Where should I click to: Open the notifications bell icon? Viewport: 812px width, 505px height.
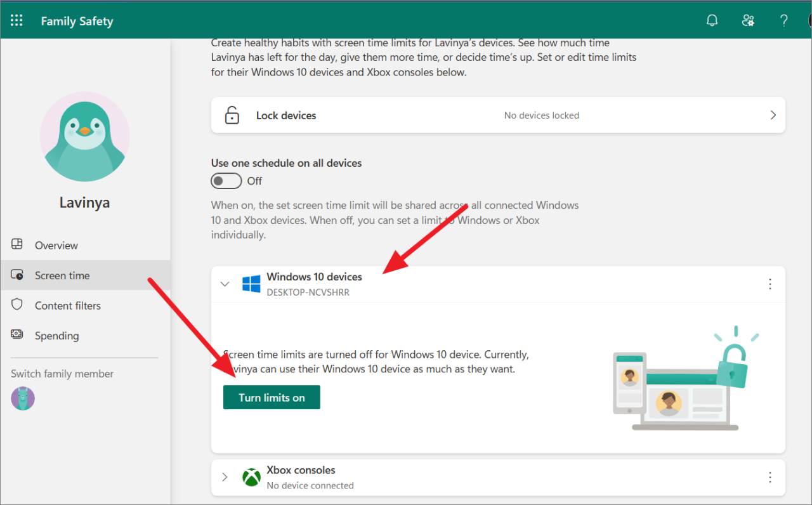pos(712,20)
